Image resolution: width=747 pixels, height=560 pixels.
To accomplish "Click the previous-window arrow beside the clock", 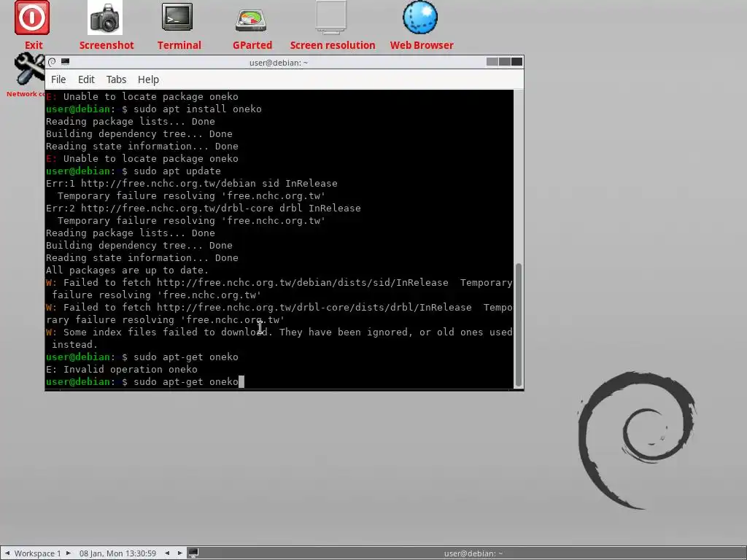I will pos(167,553).
